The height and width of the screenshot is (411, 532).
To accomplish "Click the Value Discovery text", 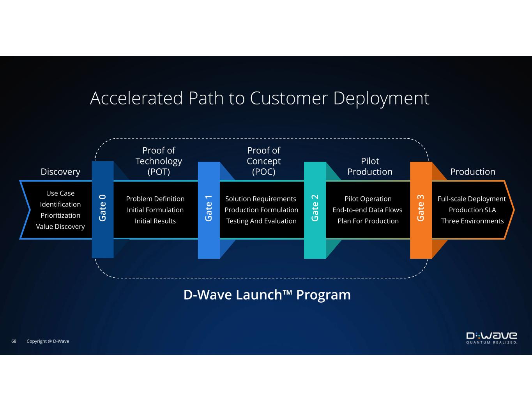I will pos(60,226).
